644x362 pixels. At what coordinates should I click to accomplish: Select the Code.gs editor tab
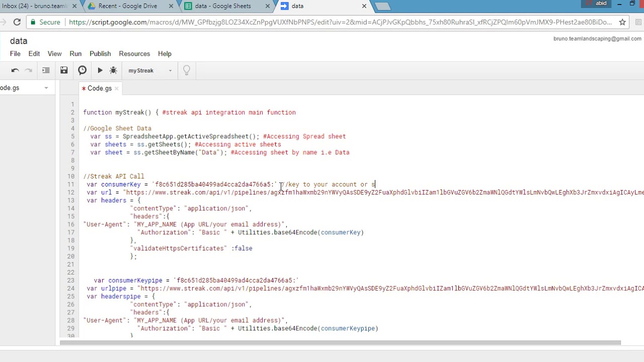point(99,88)
